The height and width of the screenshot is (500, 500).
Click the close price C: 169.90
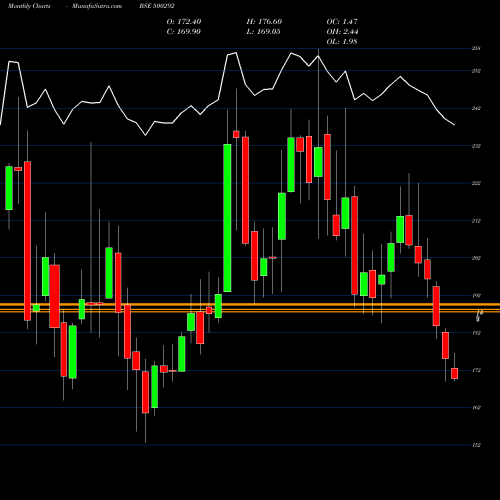184,32
